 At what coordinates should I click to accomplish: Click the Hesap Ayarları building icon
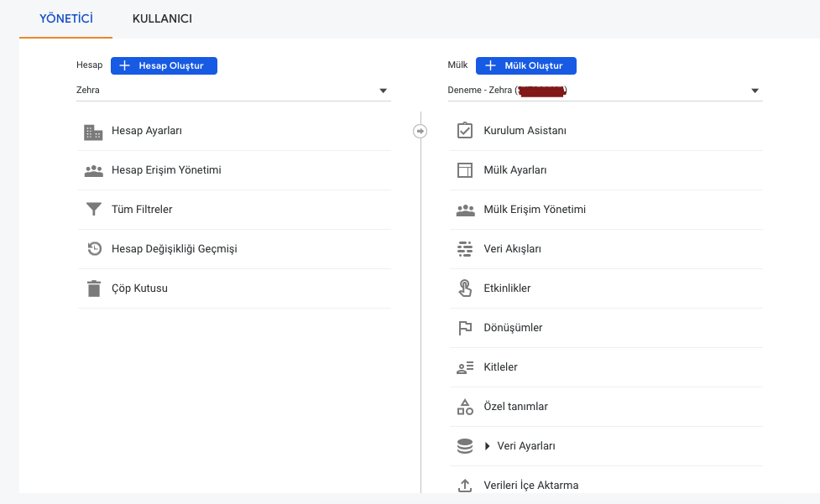point(93,131)
